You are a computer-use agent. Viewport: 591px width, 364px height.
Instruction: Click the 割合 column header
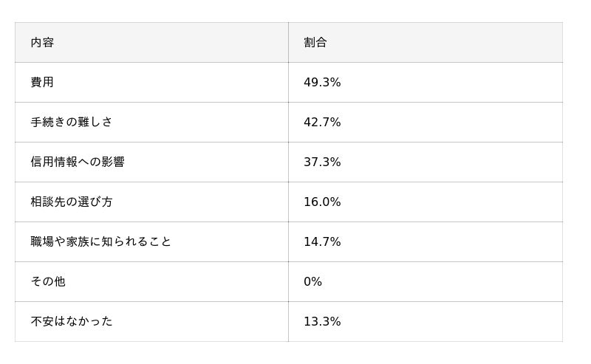[x=315, y=43]
